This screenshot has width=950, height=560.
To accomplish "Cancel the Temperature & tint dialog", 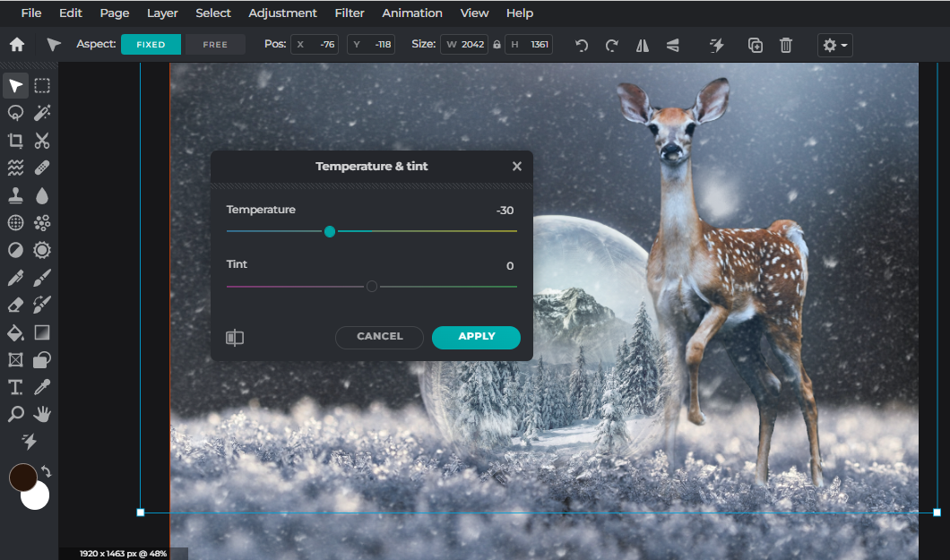I will point(379,337).
